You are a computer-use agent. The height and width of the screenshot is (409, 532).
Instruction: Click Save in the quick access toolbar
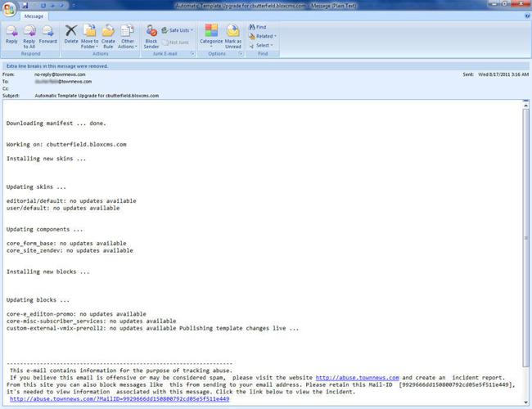tap(25, 6)
